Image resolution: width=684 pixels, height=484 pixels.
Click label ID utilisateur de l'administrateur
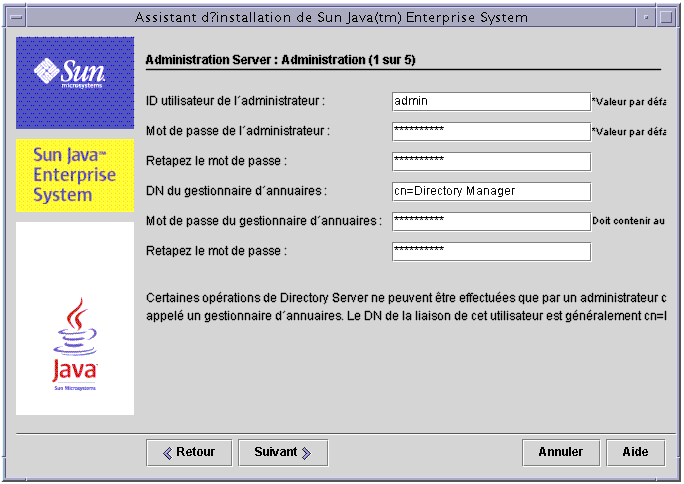236,101
